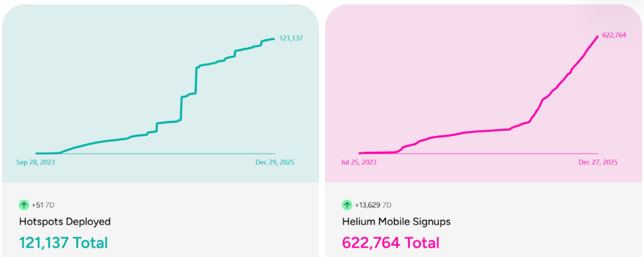
Task: Select the 622,764 Total figure
Action: point(391,243)
